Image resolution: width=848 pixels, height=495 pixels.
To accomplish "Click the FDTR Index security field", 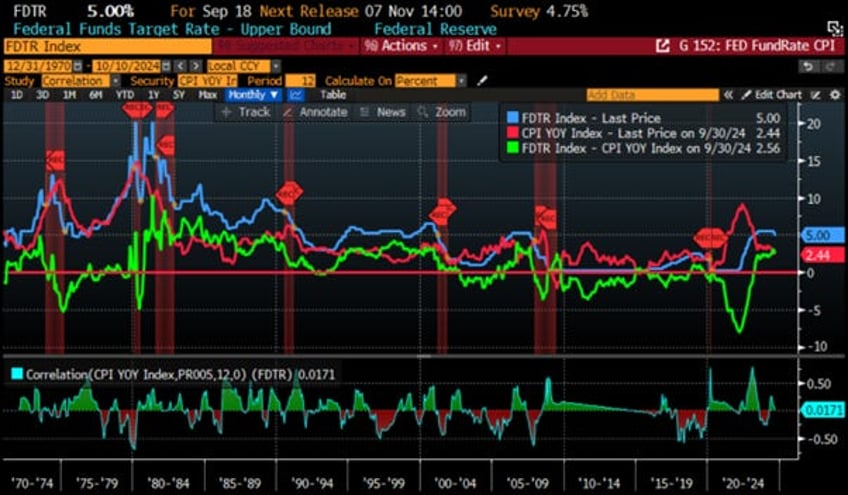I will [107, 47].
